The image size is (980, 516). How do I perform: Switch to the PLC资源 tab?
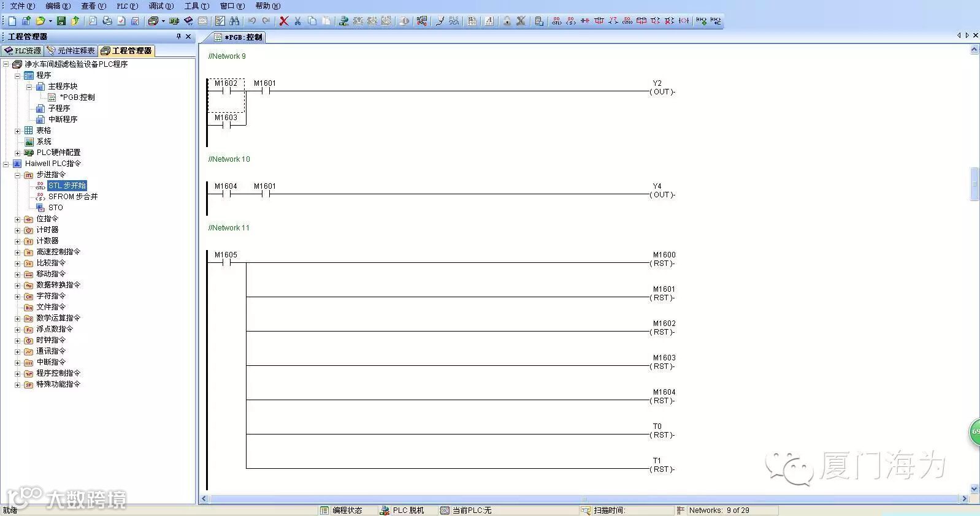[23, 51]
